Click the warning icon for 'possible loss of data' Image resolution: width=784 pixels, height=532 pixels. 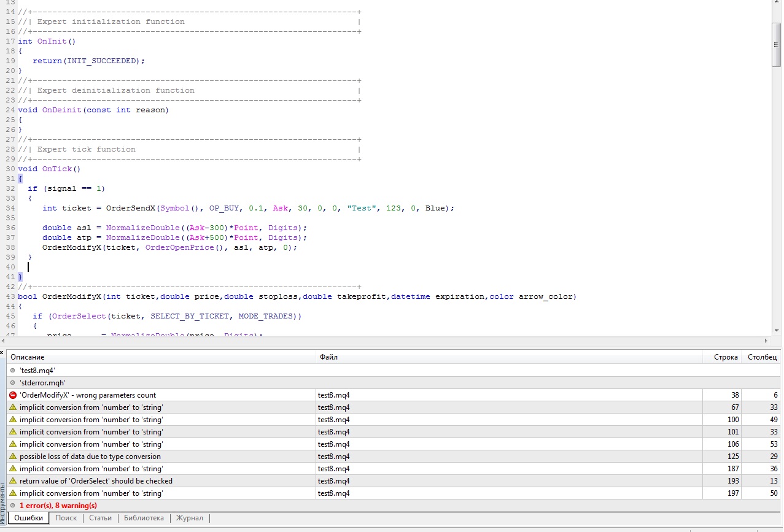click(13, 457)
